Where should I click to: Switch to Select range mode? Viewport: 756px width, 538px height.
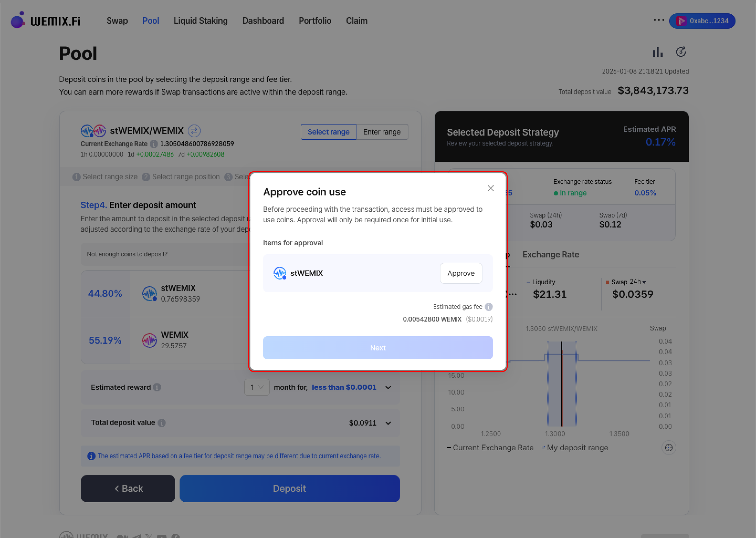click(x=328, y=132)
